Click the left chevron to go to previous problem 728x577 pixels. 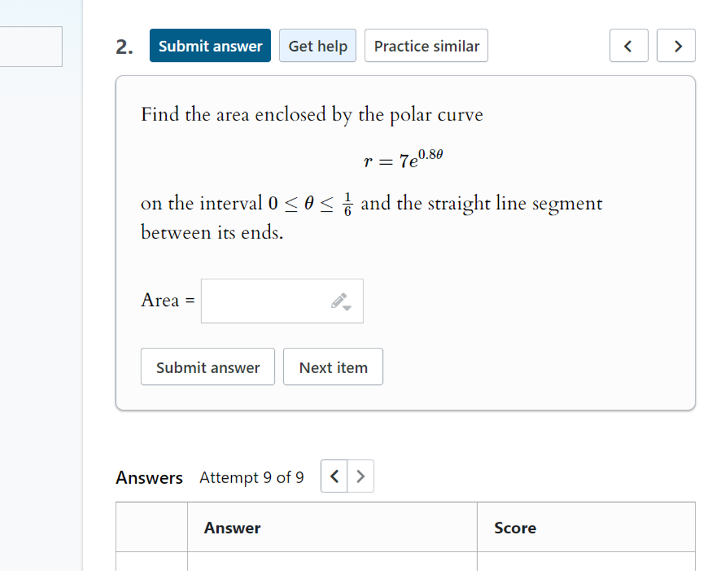click(x=628, y=46)
